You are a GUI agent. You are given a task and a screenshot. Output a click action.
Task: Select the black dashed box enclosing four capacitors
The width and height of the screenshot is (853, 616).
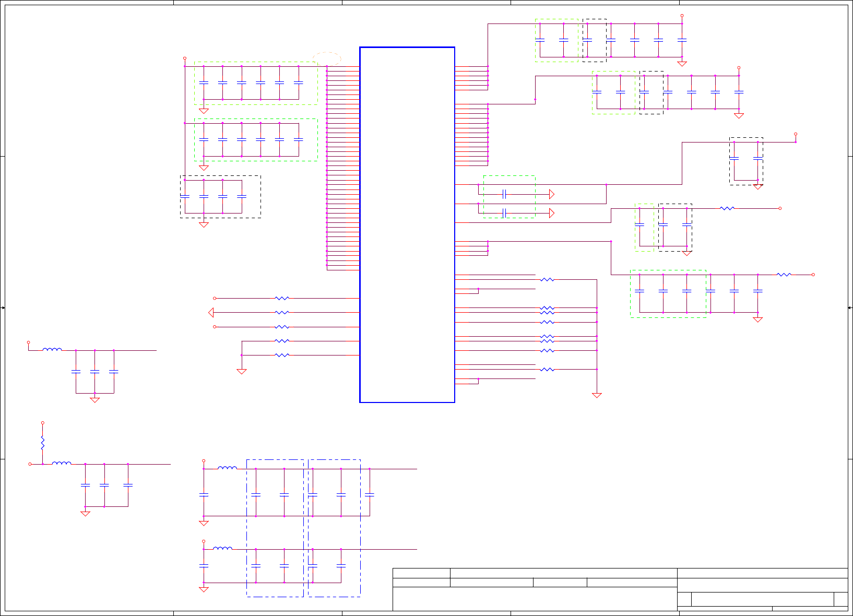(220, 197)
